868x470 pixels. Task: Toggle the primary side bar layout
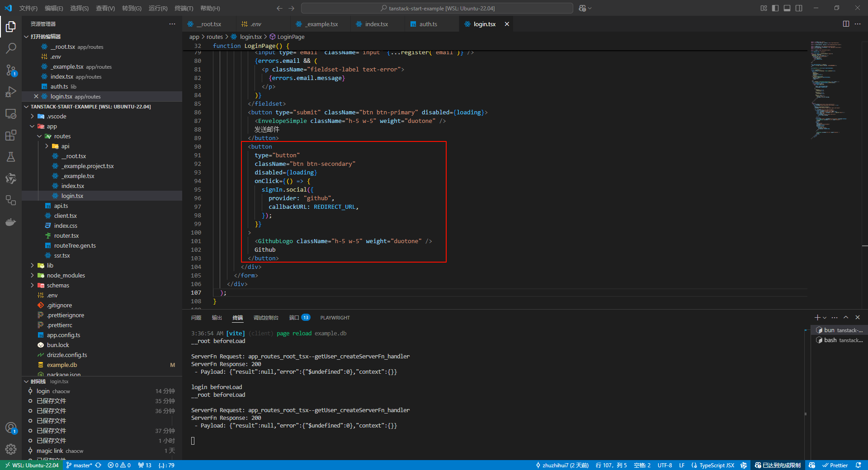click(x=775, y=8)
